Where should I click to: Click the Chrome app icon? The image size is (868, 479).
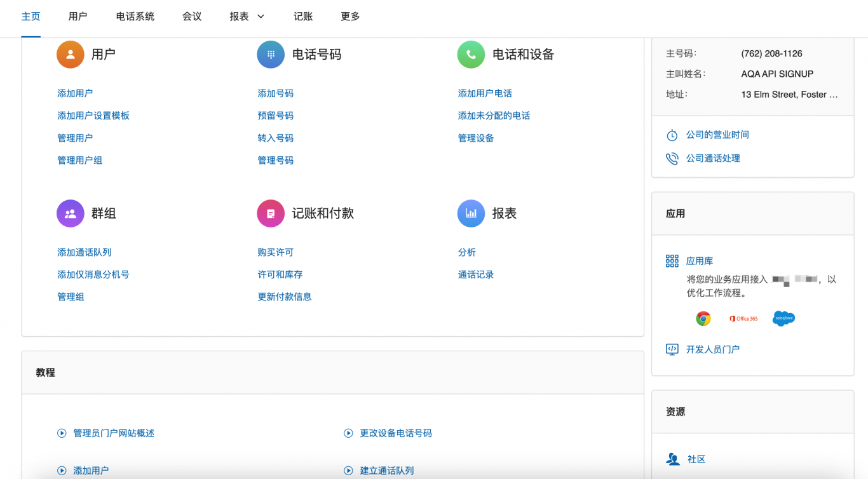click(703, 318)
